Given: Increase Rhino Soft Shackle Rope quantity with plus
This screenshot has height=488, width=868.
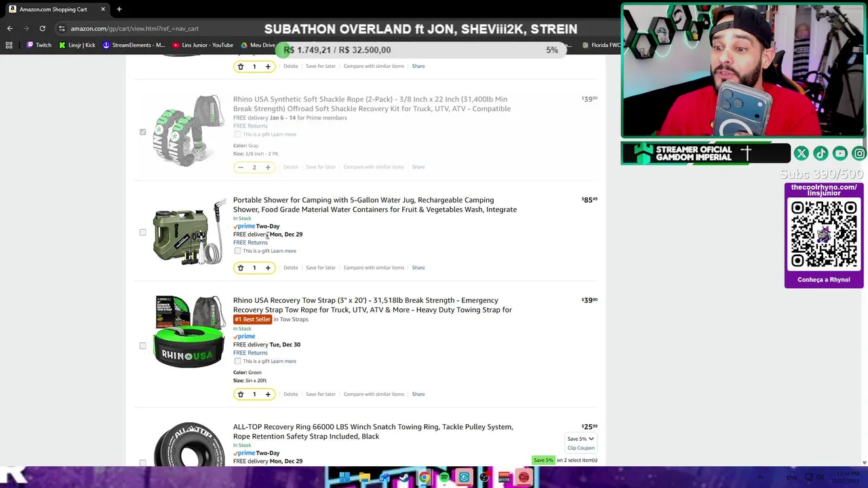Looking at the screenshot, I should (x=268, y=167).
